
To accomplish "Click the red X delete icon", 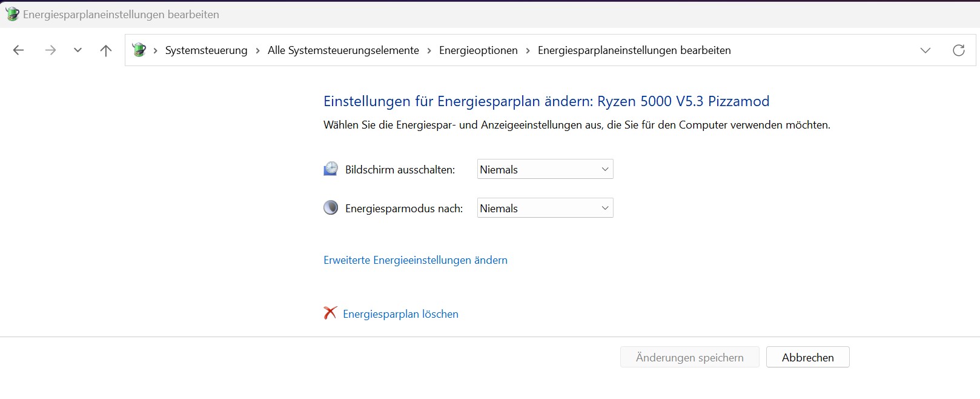I will 330,313.
